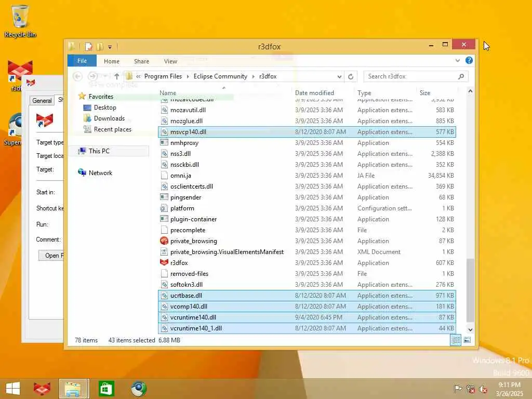Open the Windows Start button
Viewport: 532px width, 399px height.
[x=13, y=389]
